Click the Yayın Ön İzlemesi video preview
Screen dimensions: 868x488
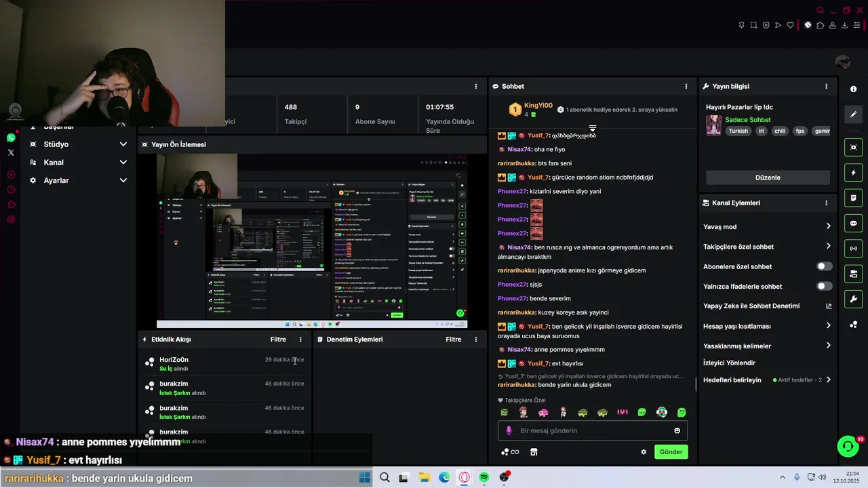[312, 241]
